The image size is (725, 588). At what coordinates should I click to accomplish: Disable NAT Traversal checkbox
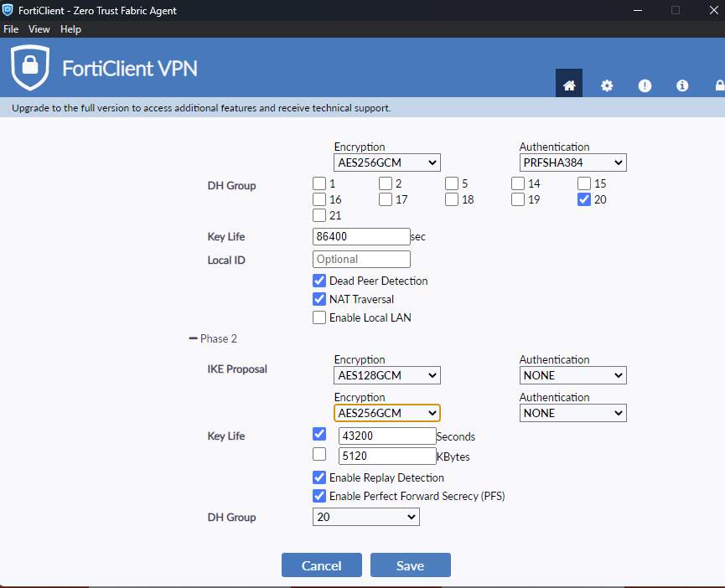click(x=319, y=299)
